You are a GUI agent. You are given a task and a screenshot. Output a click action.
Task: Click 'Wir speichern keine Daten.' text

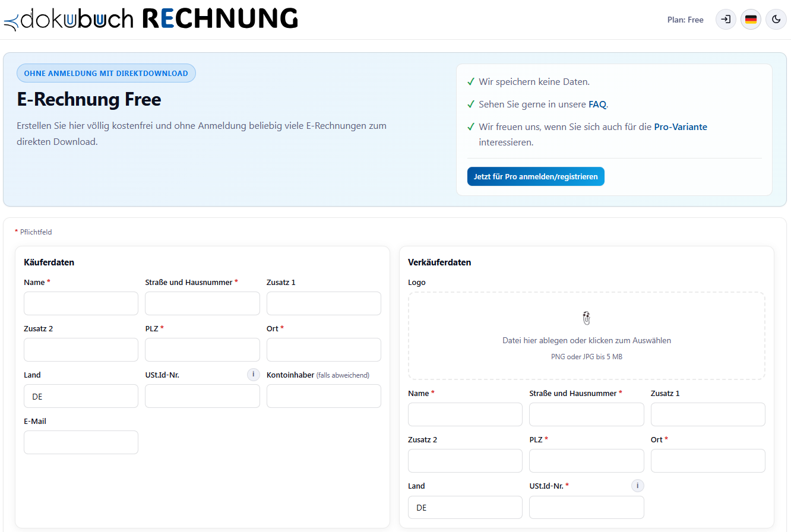pyautogui.click(x=534, y=82)
